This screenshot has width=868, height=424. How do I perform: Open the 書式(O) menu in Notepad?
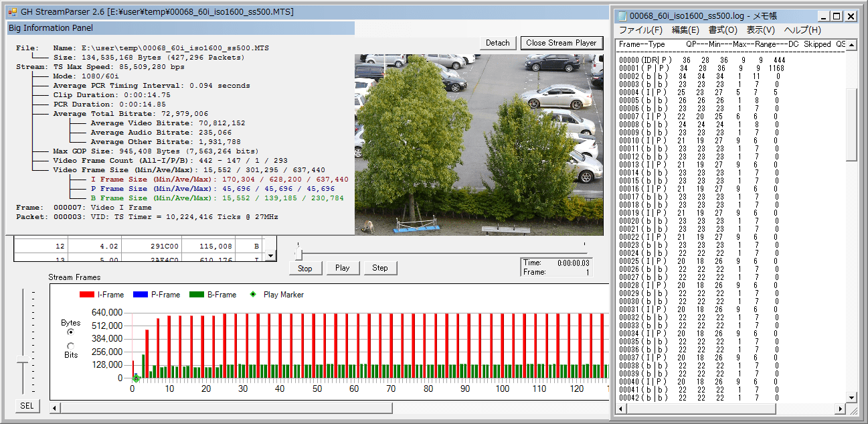723,30
